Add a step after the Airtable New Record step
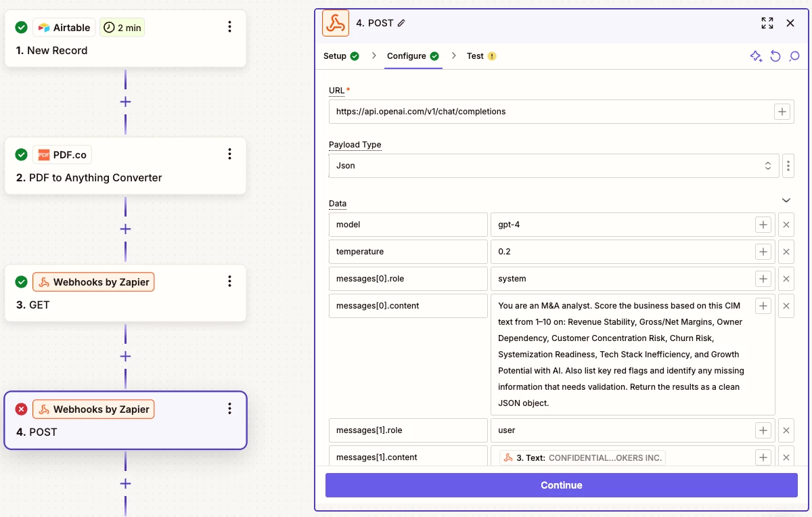Image resolution: width=812 pixels, height=517 pixels. tap(125, 102)
